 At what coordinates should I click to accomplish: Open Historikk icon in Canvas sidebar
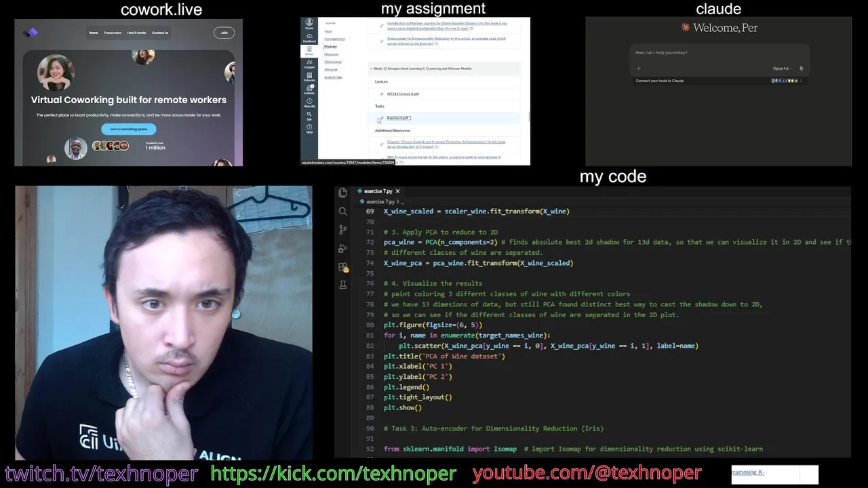click(309, 102)
